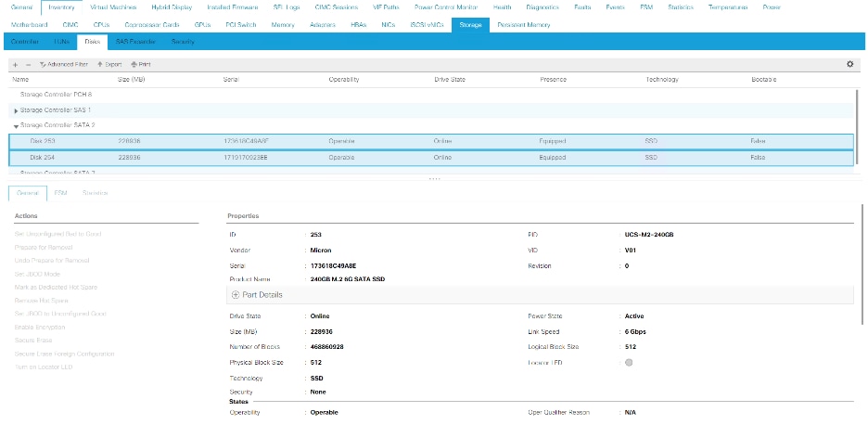This screenshot has height=425, width=868.
Task: Open the SEL Logs tab
Action: click(x=287, y=7)
